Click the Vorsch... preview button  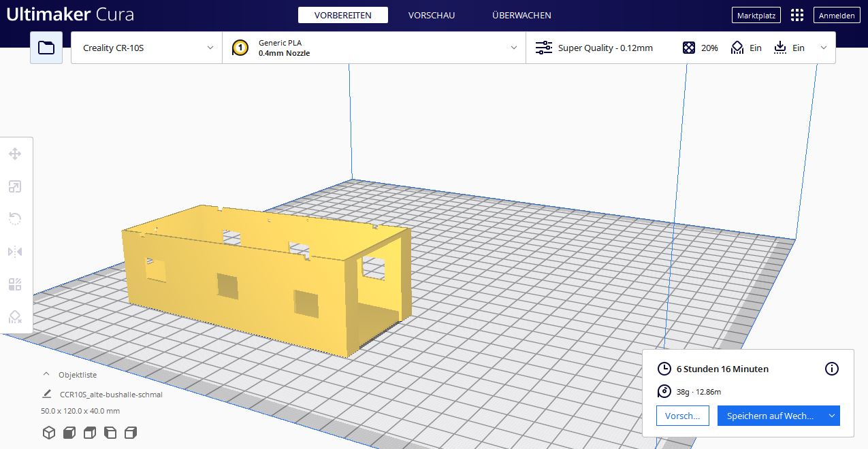(x=682, y=416)
